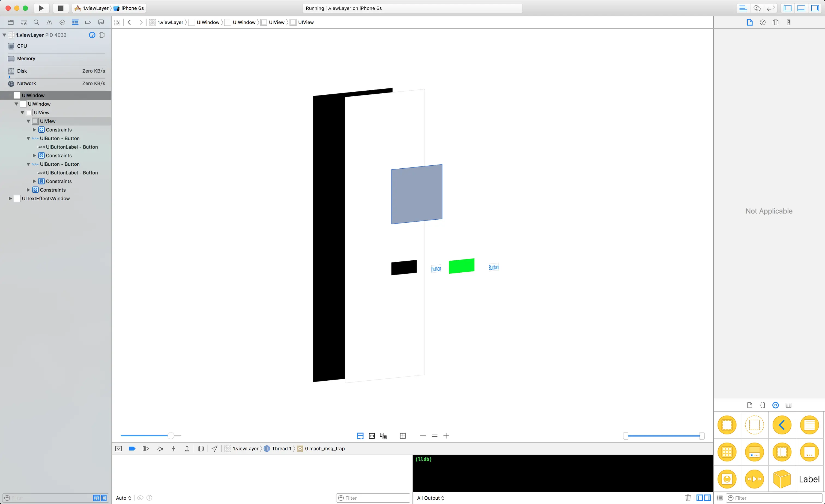Select the Memory gauge row

pyautogui.click(x=26, y=59)
